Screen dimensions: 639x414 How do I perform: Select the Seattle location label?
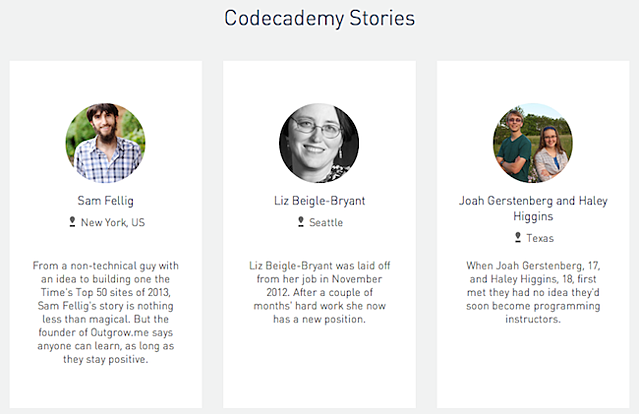click(326, 223)
